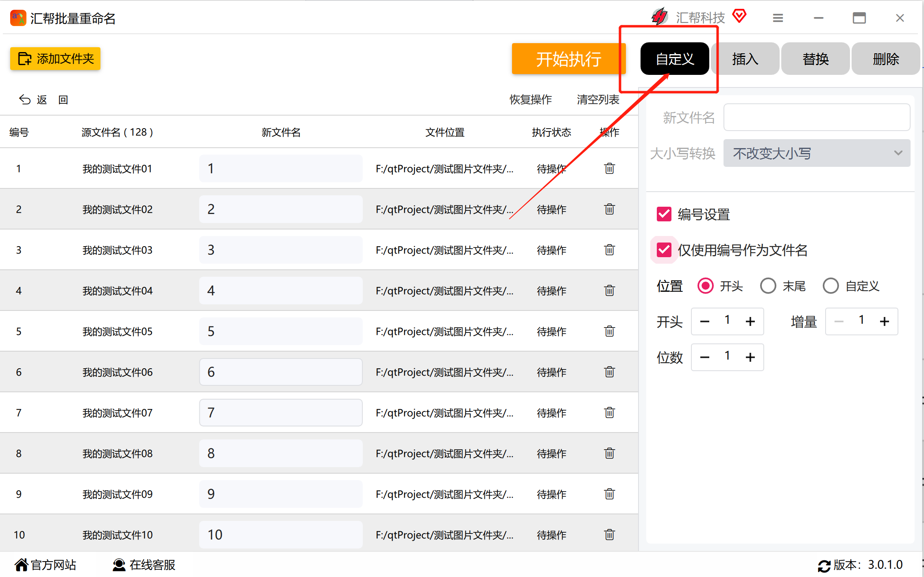Click the 汇帮科技 logo icon

(659, 17)
